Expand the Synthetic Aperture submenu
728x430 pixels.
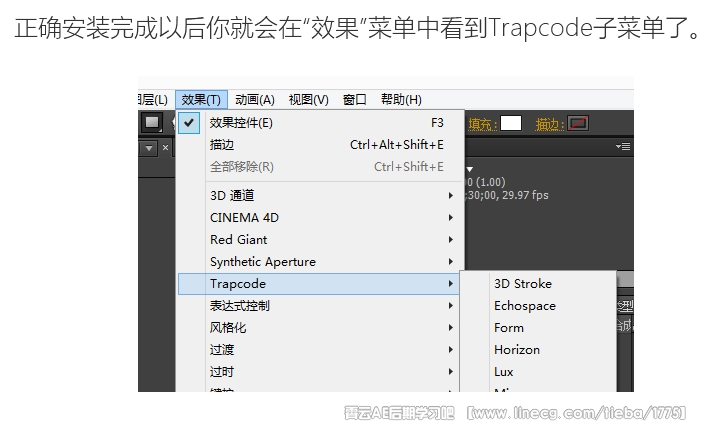pos(321,262)
